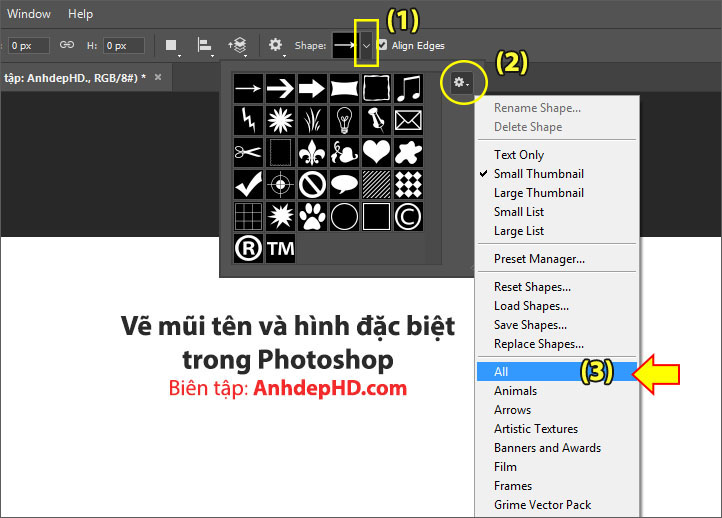Viewport: 722px width, 518px height.
Task: Switch to the AnhdepHD document tab
Action: pyautogui.click(x=75, y=78)
